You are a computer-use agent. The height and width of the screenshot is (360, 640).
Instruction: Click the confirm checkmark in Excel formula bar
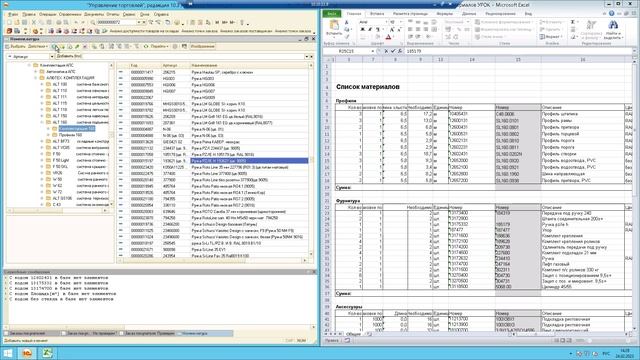tap(393, 51)
